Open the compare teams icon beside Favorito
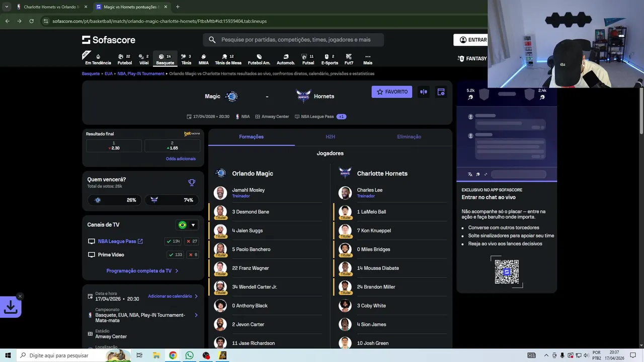Screen dimensions: 644x362 (424, 92)
